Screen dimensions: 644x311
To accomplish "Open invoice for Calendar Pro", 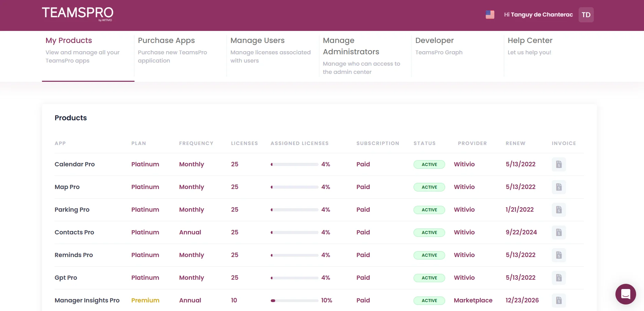I will pos(559,164).
